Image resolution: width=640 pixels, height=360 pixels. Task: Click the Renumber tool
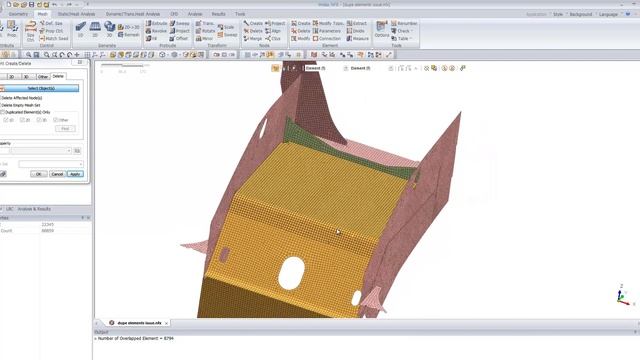[x=404, y=23]
